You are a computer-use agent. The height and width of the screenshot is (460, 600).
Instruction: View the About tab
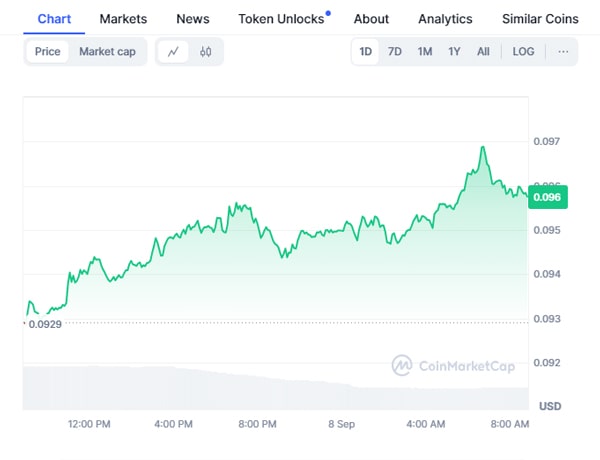point(371,19)
